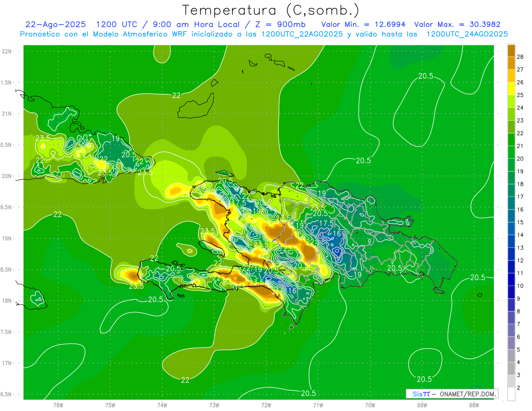The image size is (532, 411).
Task: Select white legend swatch below the 2 label
Action: tap(511, 395)
